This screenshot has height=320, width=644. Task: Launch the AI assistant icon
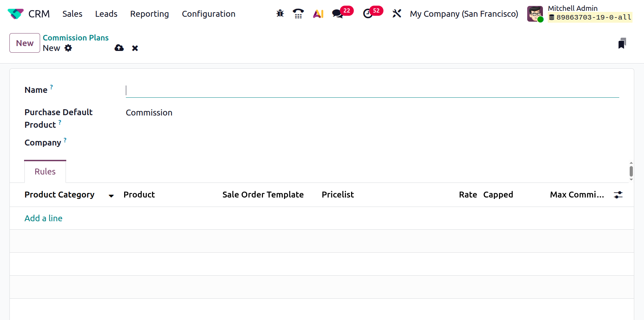[x=318, y=14]
